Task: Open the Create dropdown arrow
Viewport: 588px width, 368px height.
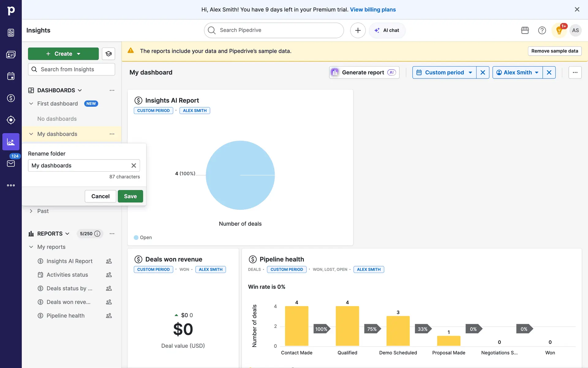Action: coord(79,54)
